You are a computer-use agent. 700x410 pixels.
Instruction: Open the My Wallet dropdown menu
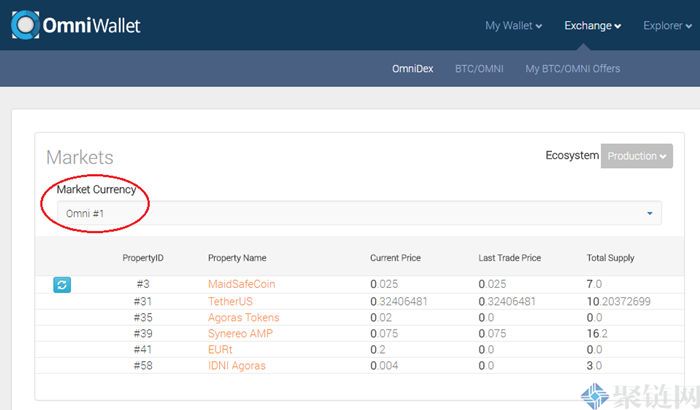tap(513, 26)
